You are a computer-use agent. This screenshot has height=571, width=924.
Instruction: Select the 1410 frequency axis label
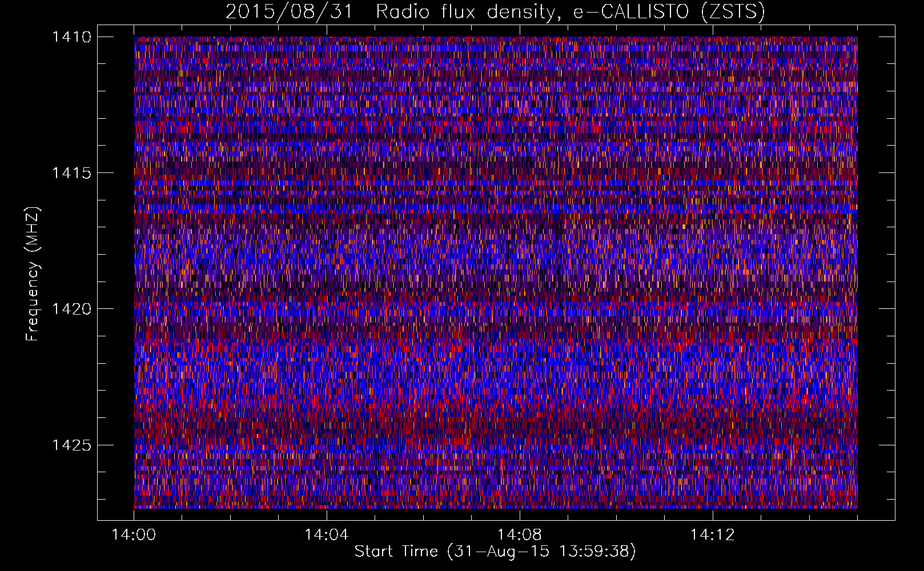[71, 37]
